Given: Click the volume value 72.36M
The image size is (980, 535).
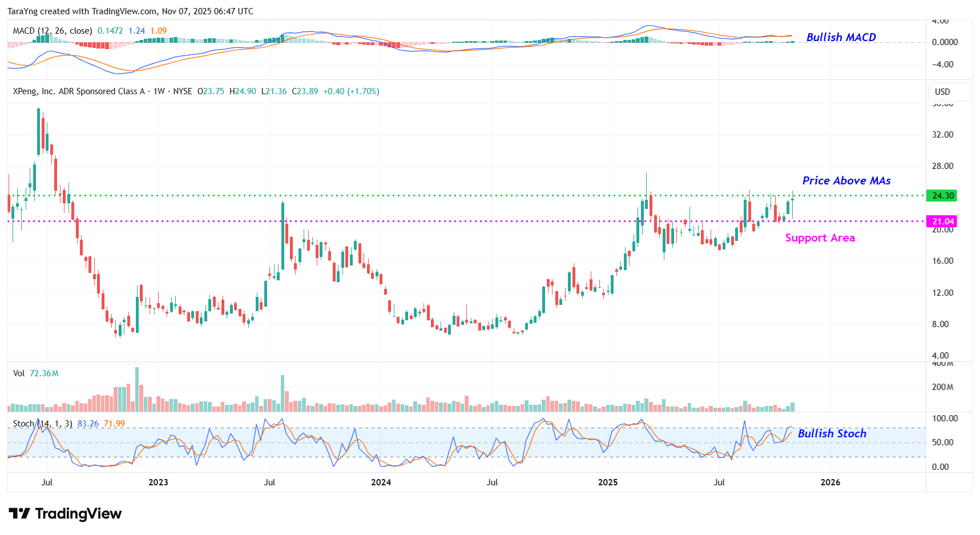Looking at the screenshot, I should click(44, 373).
